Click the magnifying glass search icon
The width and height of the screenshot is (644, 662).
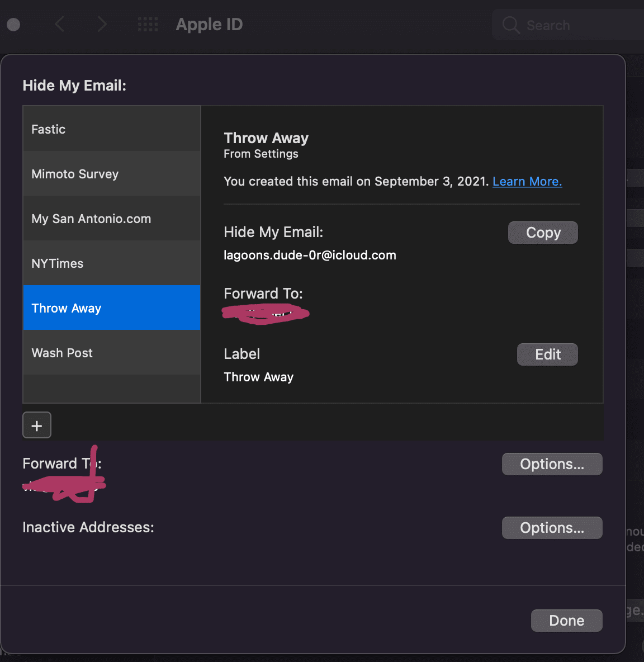[510, 25]
